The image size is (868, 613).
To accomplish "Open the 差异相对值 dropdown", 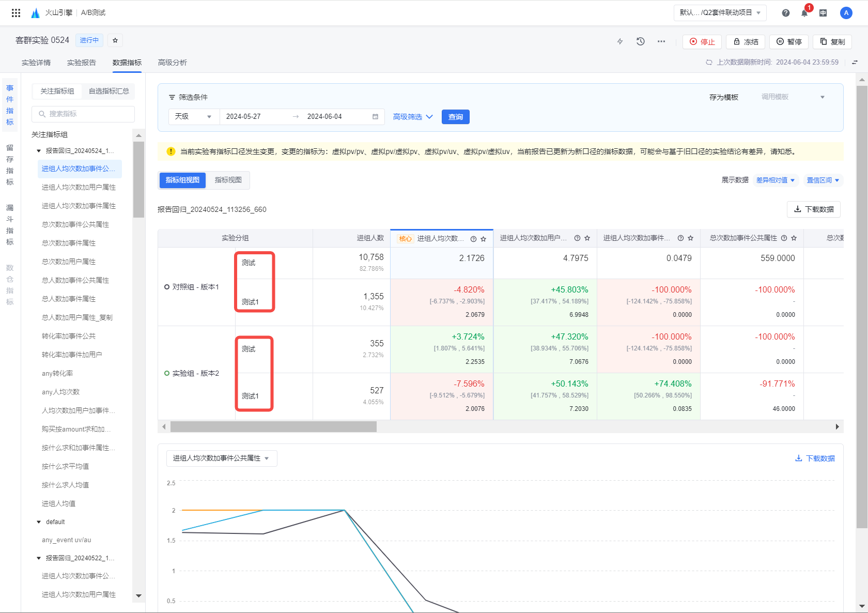I will pyautogui.click(x=776, y=180).
